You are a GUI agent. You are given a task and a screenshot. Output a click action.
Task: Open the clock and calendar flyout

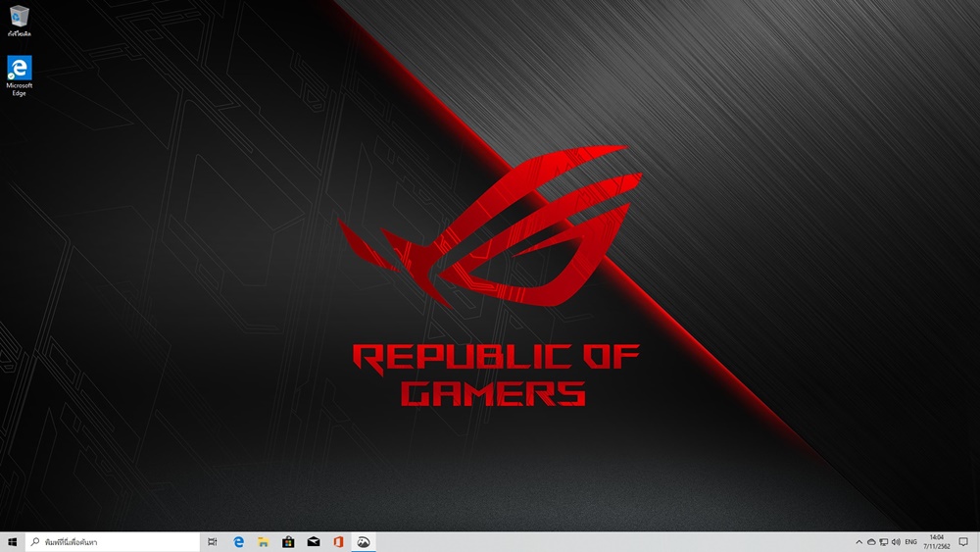pos(936,542)
